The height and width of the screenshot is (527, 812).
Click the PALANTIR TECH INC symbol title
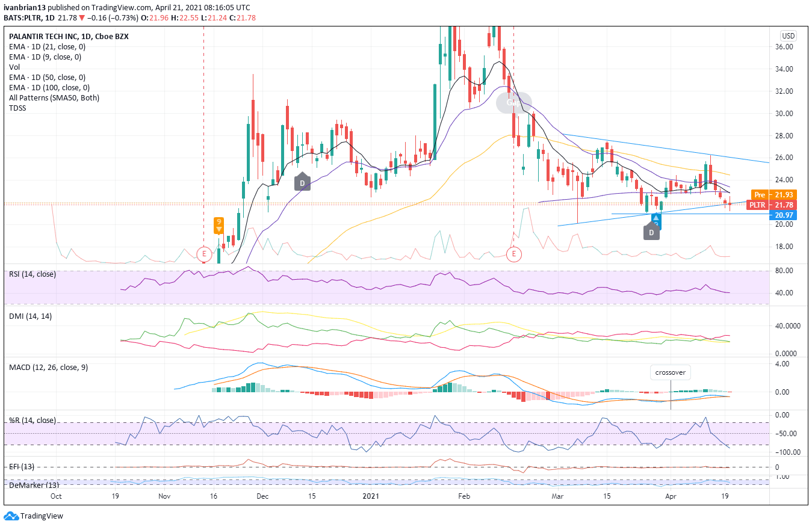(69, 37)
